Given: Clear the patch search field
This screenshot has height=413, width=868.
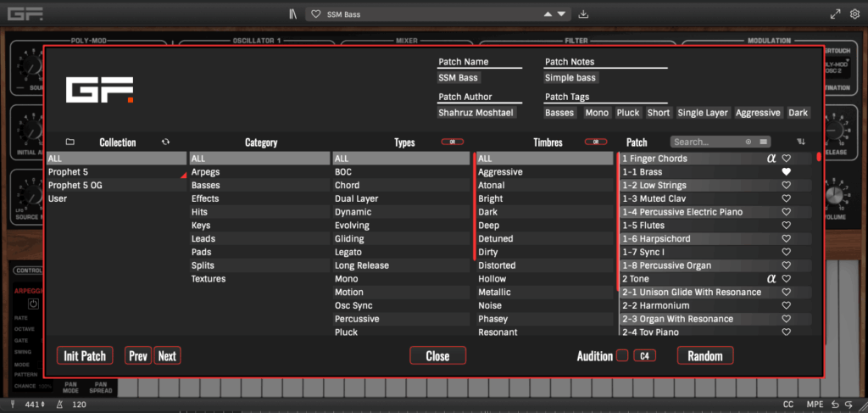Looking at the screenshot, I should (748, 142).
